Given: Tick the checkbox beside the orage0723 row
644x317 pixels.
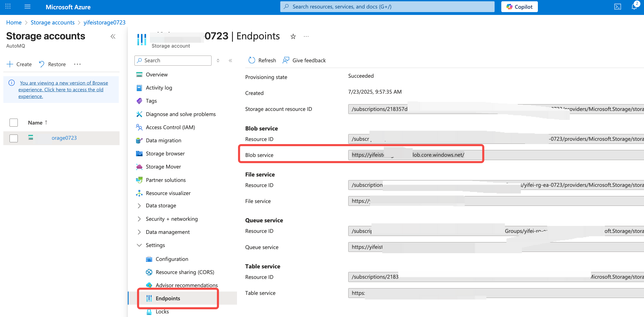Looking at the screenshot, I should 14,138.
